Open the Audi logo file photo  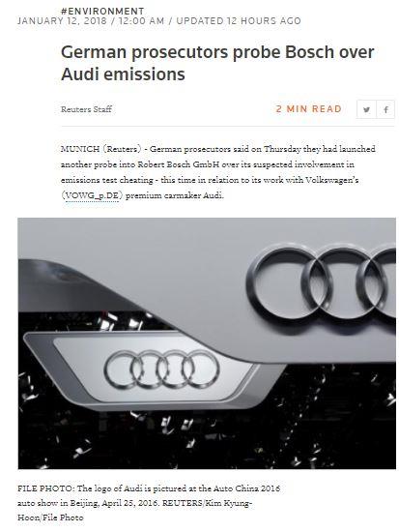[207, 343]
